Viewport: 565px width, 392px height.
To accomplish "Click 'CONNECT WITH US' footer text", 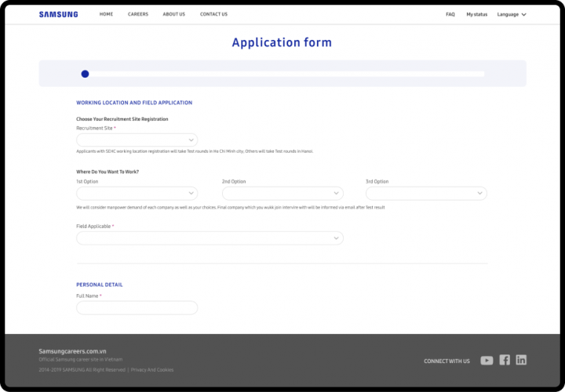I will click(x=447, y=361).
